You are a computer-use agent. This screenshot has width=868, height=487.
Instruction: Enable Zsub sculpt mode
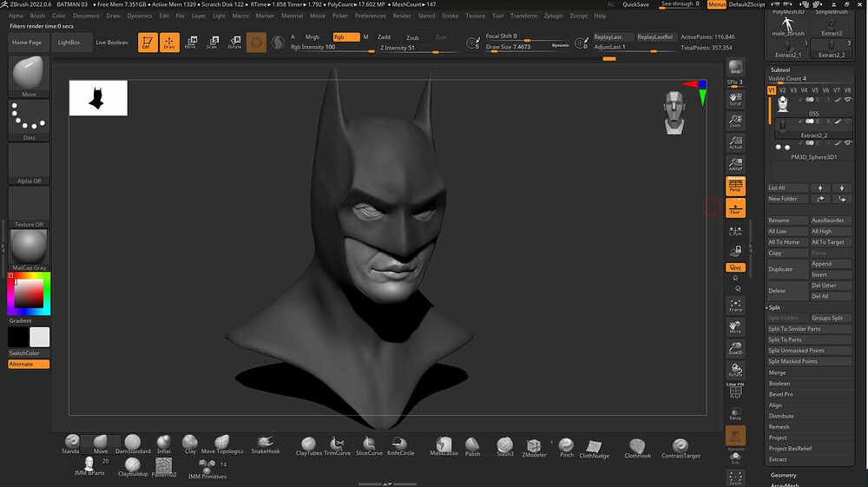(x=412, y=37)
